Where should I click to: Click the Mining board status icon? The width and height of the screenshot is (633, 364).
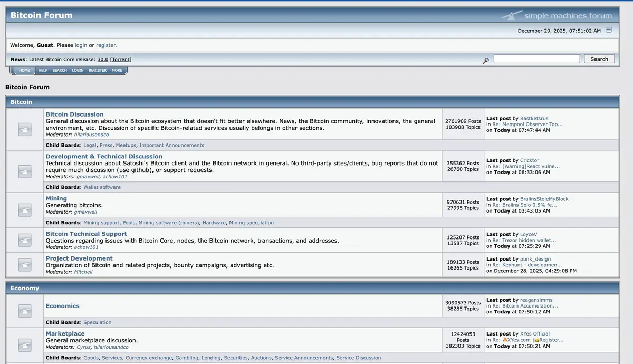[x=25, y=210]
